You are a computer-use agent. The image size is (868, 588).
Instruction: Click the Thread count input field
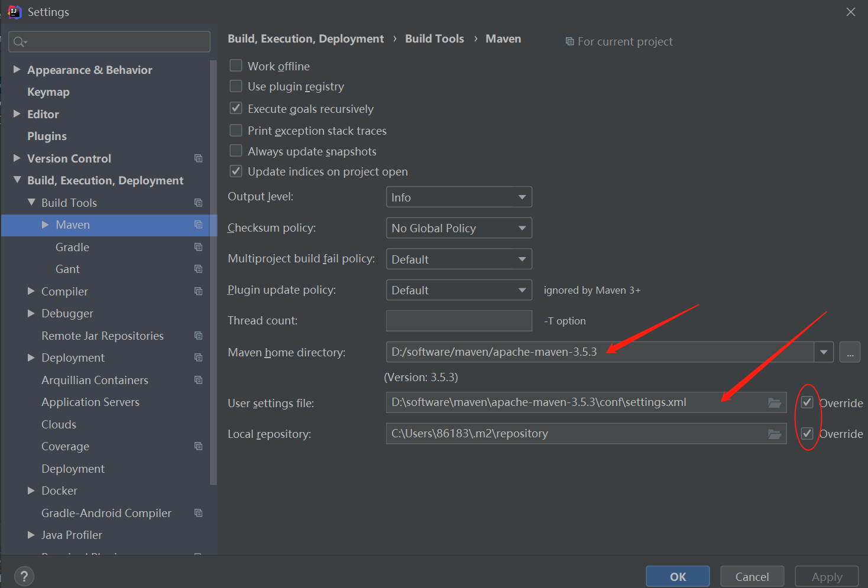click(459, 321)
